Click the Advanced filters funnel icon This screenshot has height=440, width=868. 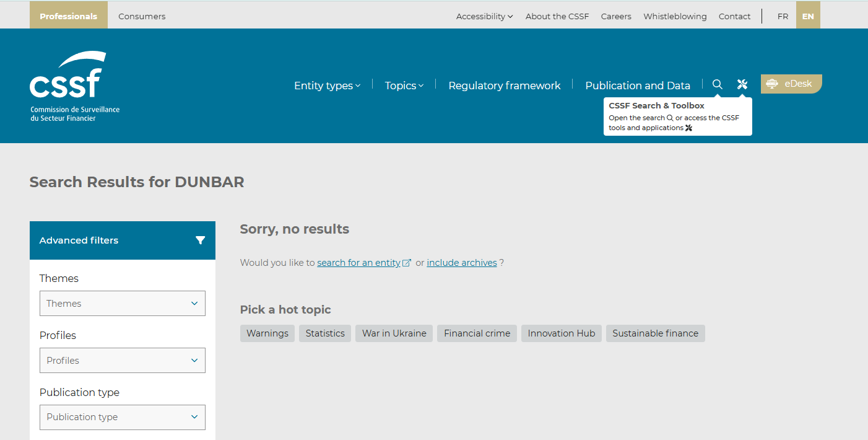pyautogui.click(x=200, y=240)
